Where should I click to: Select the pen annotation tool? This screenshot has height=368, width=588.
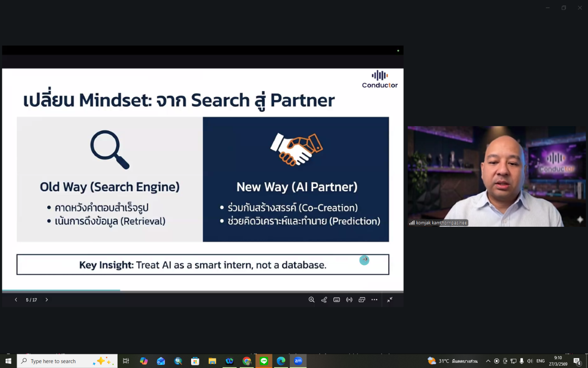coord(324,300)
